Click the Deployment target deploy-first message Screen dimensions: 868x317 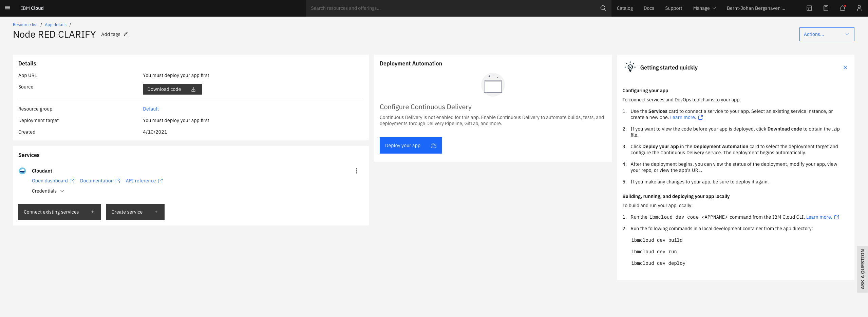(176, 120)
